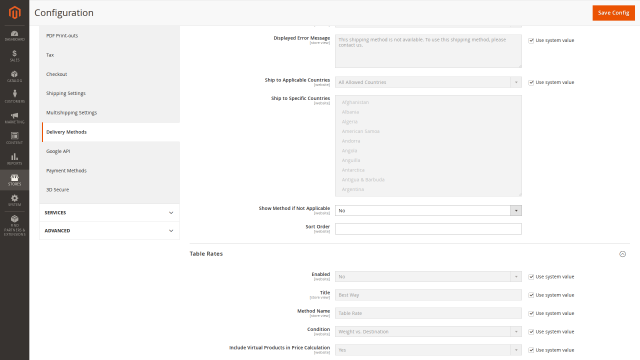Select American Samoa in countries list
The height and width of the screenshot is (360, 640).
point(427,131)
